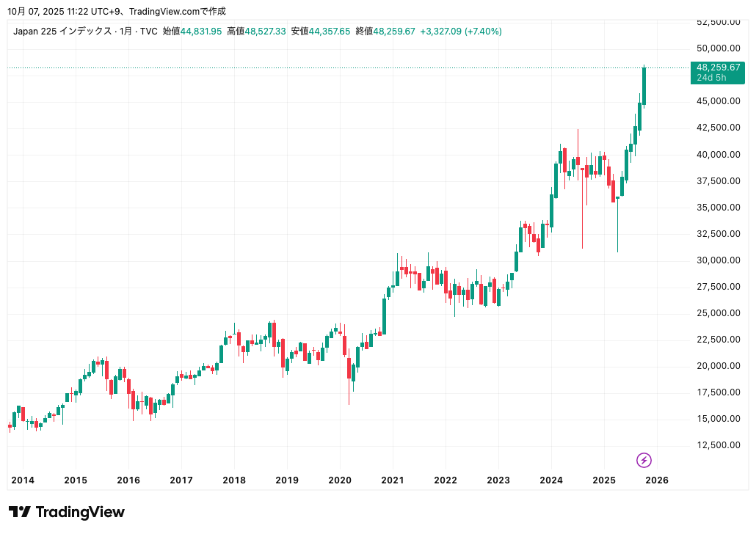Viewport: 756px width, 534px height.
Task: Open the TradingView wordmark link
Action: click(x=80, y=512)
